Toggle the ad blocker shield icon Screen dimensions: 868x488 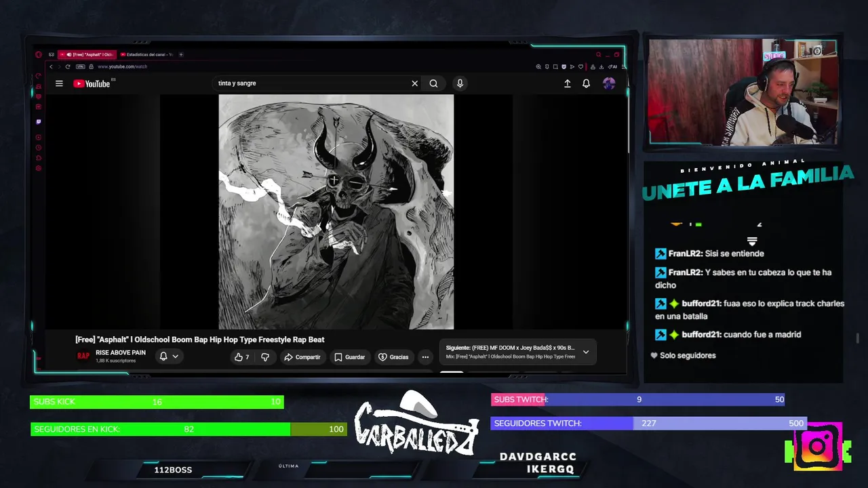564,66
